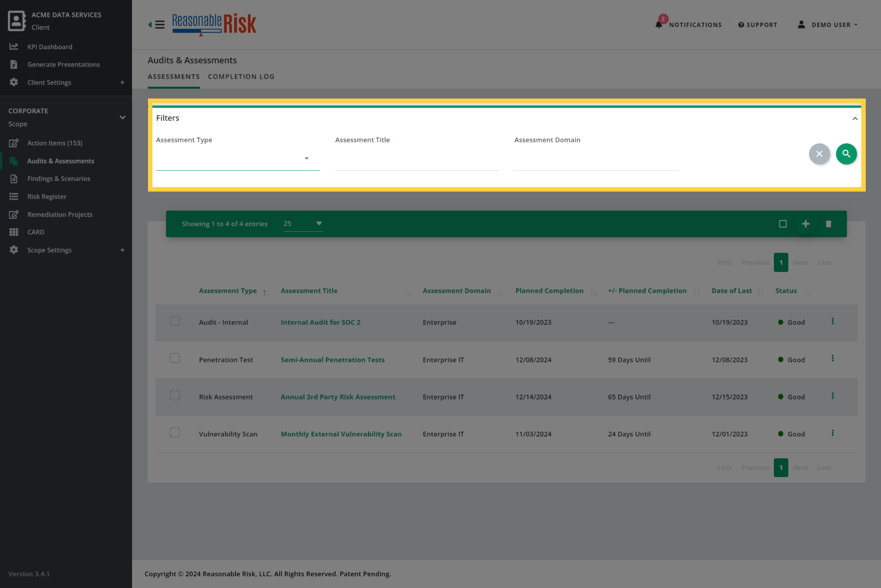The image size is (881, 588).
Task: Click the Support help icon
Action: point(741,25)
